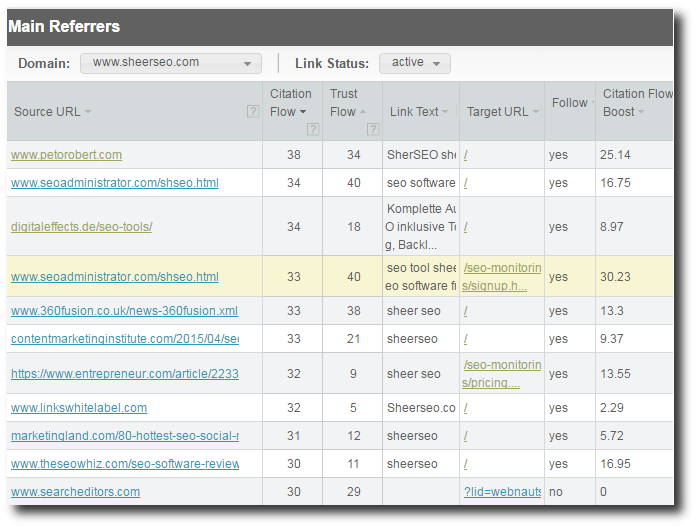This screenshot has width=697, height=528.
Task: Open help icon in Source URL header
Action: (x=252, y=111)
